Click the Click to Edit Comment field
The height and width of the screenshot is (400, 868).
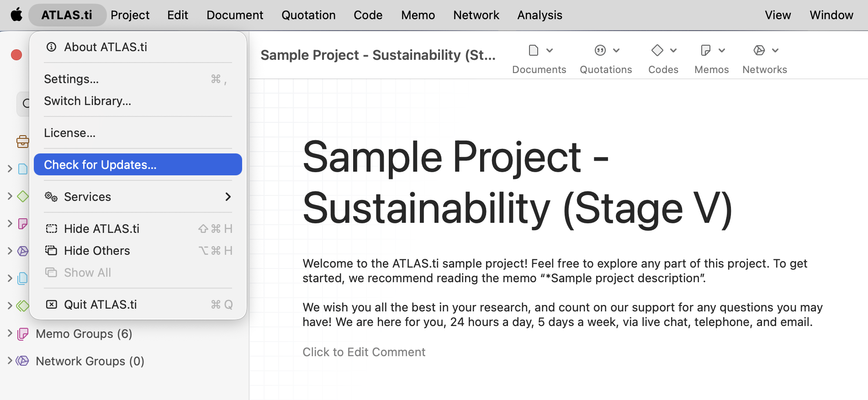tap(364, 352)
